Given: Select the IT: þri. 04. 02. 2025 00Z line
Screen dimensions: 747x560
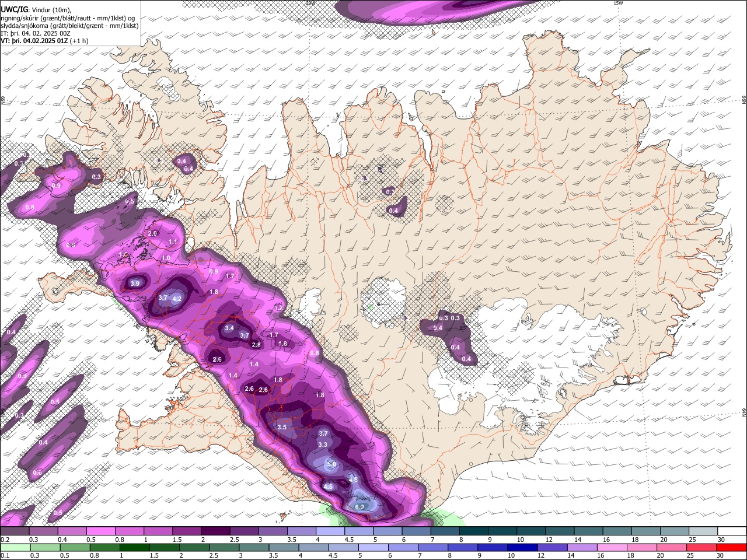Looking at the screenshot, I should (x=36, y=33).
